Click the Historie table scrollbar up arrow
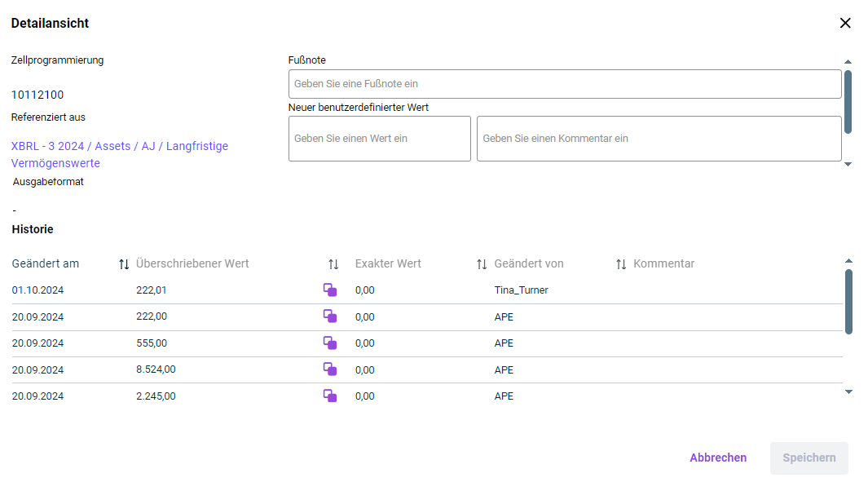The image size is (868, 491). pos(848,260)
